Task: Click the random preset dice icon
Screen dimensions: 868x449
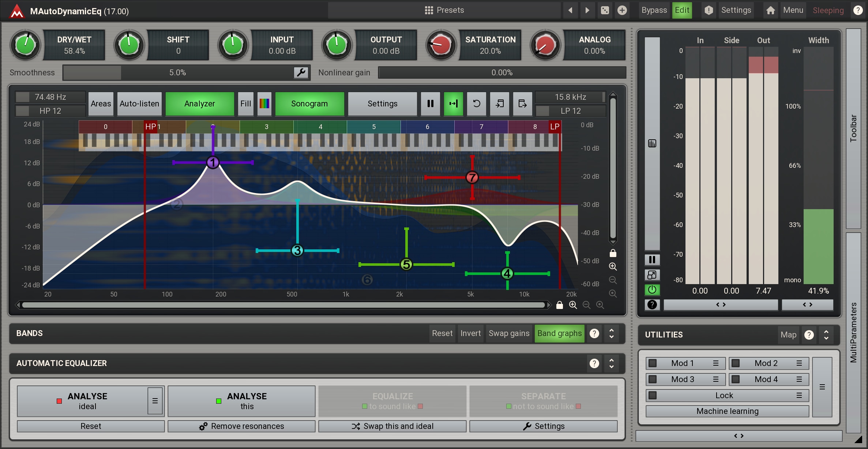Action: (605, 10)
